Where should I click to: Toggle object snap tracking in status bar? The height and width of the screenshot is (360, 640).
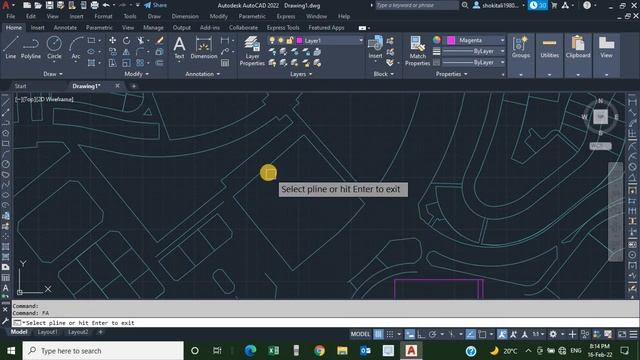[x=470, y=334]
